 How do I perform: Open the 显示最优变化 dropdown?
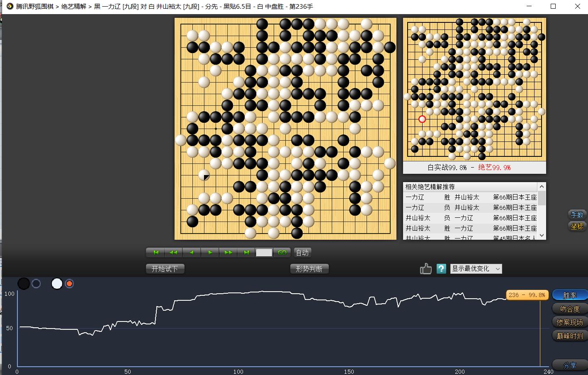coord(476,268)
